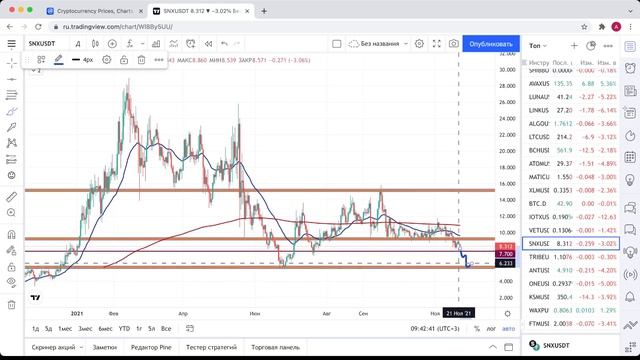Toggle the log scale button
The width and height of the screenshot is (640, 360).
pos(491,329)
